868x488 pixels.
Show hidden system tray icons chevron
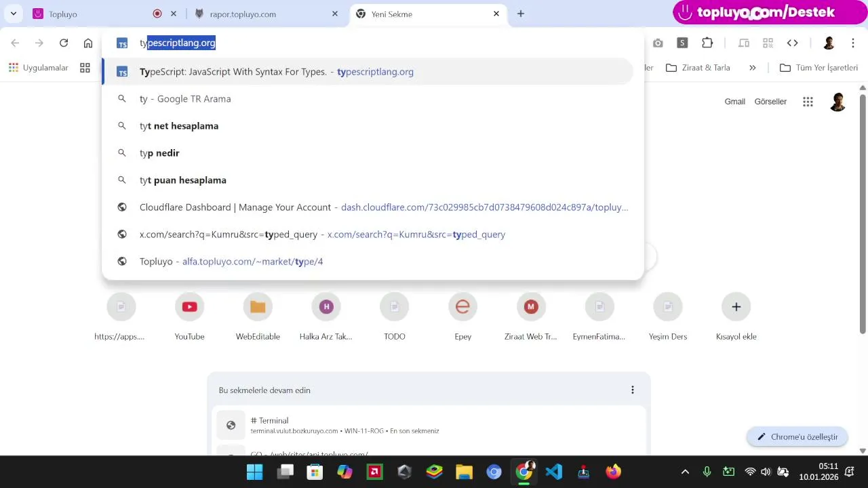[685, 472]
